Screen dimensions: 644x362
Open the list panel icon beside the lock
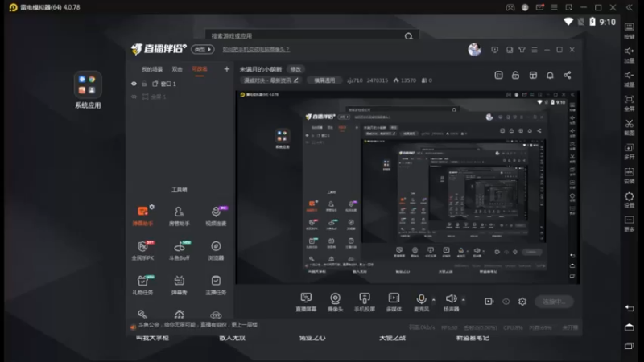(498, 75)
